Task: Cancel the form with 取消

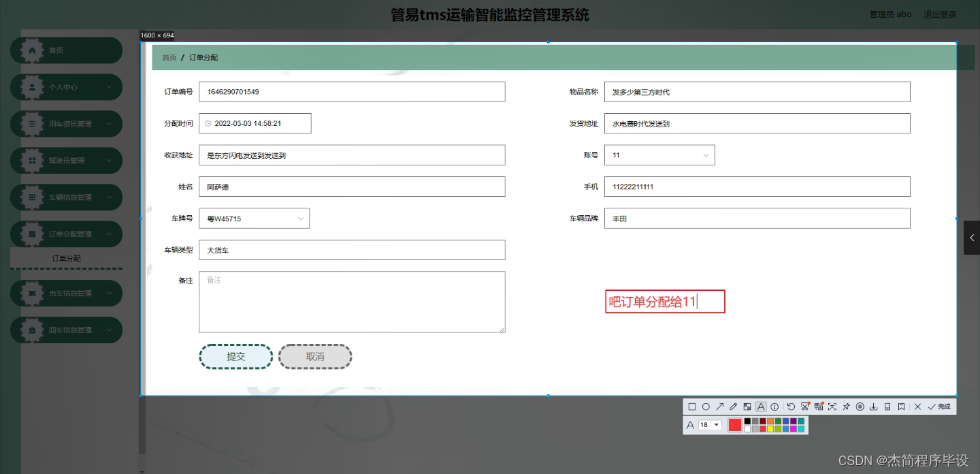Action: [315, 357]
